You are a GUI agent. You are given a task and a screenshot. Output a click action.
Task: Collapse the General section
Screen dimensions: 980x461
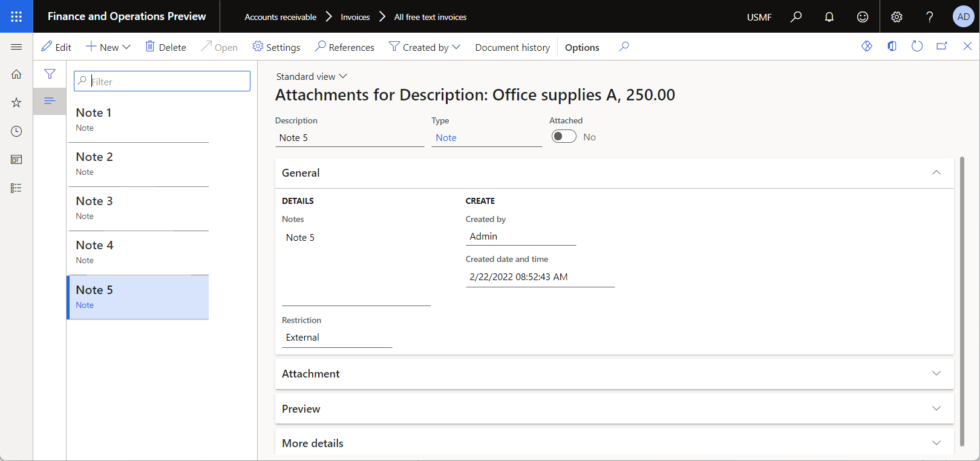click(936, 173)
